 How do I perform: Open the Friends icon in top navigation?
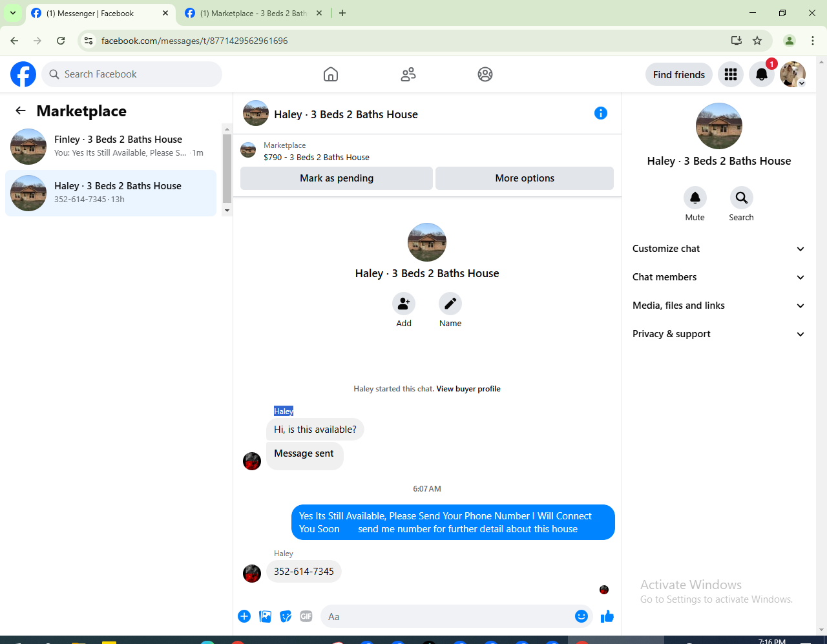[x=408, y=74]
